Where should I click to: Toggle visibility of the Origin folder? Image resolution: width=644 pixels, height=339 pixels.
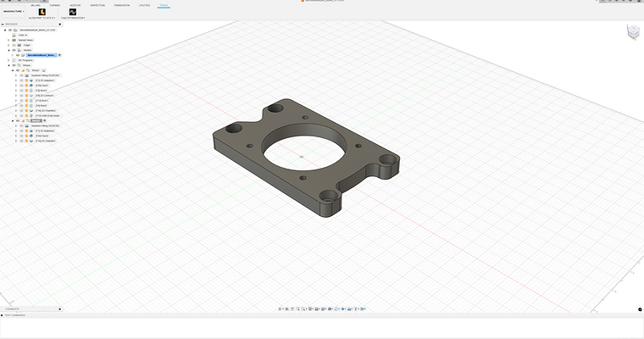click(x=14, y=45)
